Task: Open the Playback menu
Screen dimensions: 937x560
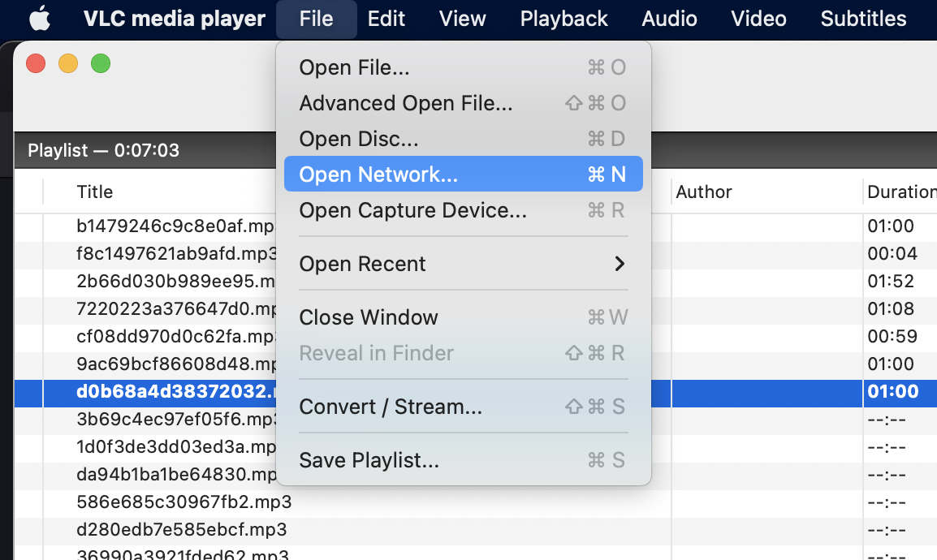Action: [563, 19]
